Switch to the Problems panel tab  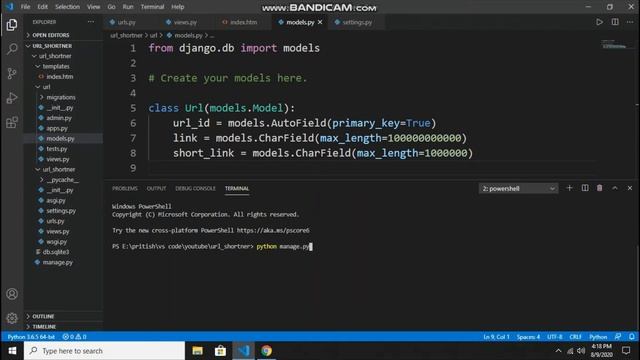pos(125,189)
